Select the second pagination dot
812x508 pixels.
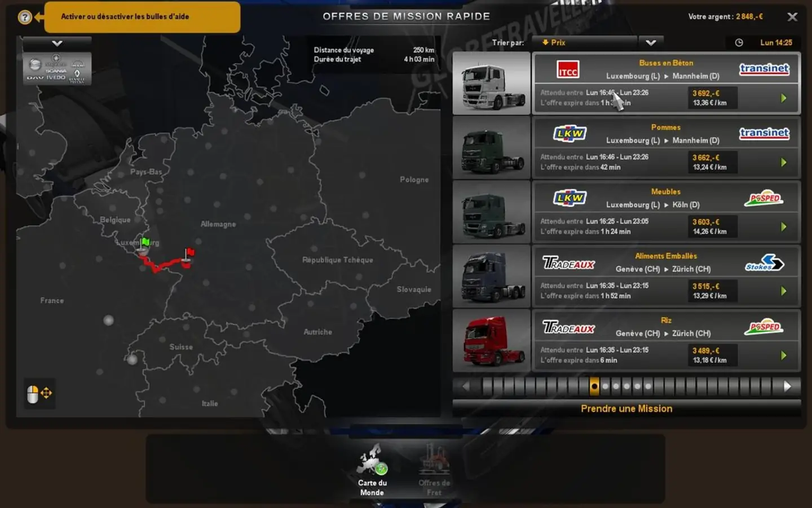click(604, 386)
